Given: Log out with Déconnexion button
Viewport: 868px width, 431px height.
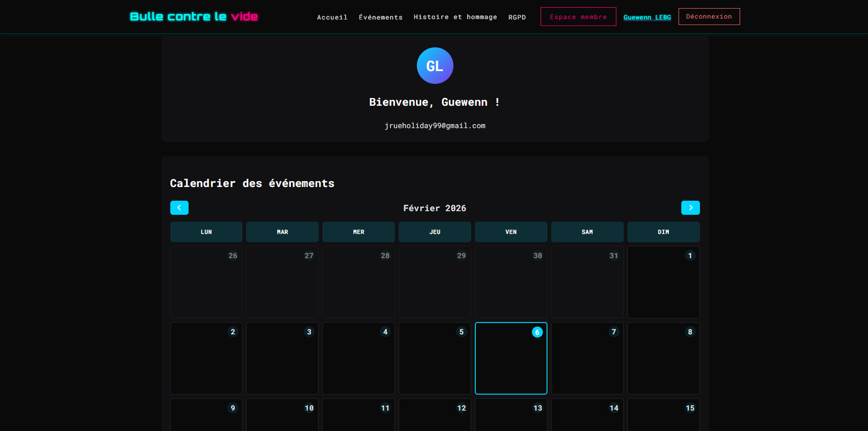Looking at the screenshot, I should 709,17.
